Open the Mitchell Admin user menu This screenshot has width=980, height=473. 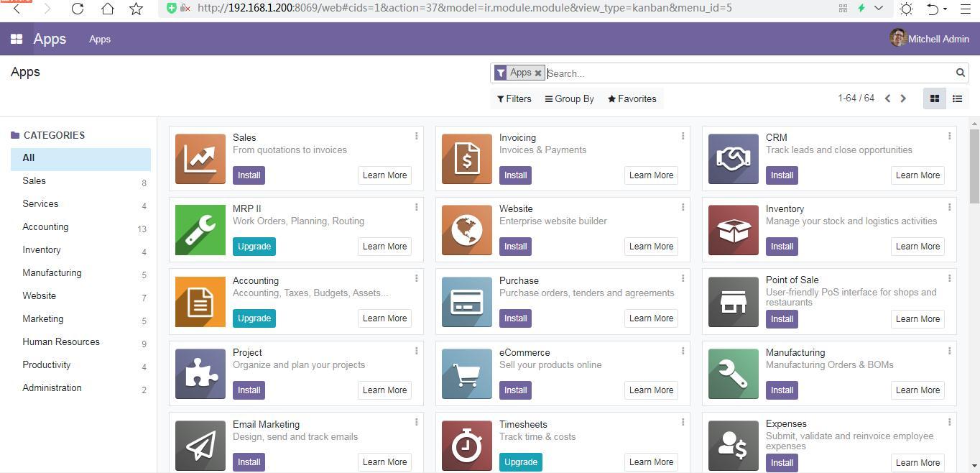coord(930,39)
